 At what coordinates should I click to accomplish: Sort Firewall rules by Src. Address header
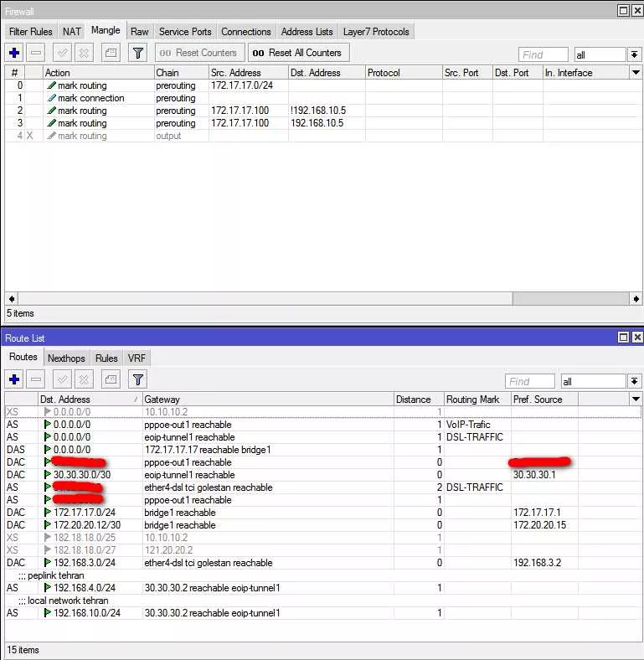point(249,72)
